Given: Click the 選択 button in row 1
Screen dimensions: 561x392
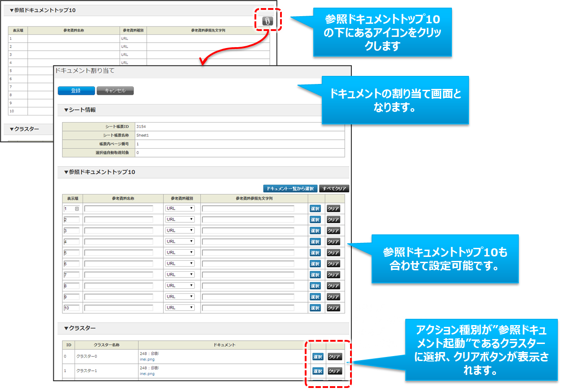Looking at the screenshot, I should [315, 209].
